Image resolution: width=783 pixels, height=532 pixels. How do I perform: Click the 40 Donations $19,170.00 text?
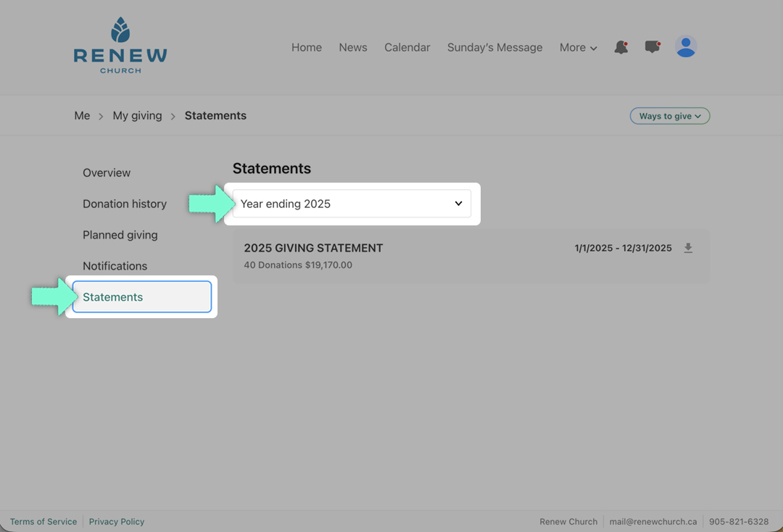coord(298,265)
